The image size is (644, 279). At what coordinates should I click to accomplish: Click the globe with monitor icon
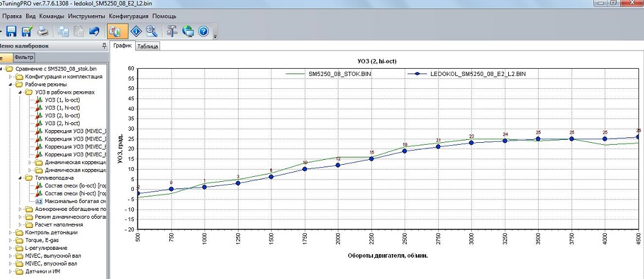(188, 31)
